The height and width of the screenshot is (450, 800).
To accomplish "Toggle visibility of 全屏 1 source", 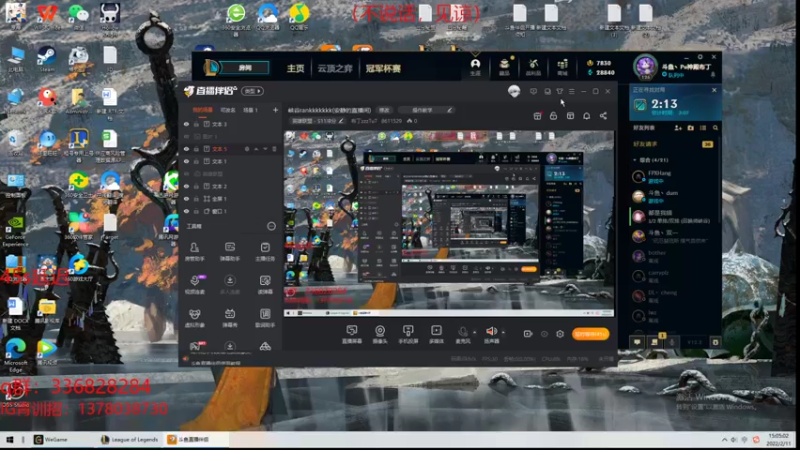I will pos(186,198).
